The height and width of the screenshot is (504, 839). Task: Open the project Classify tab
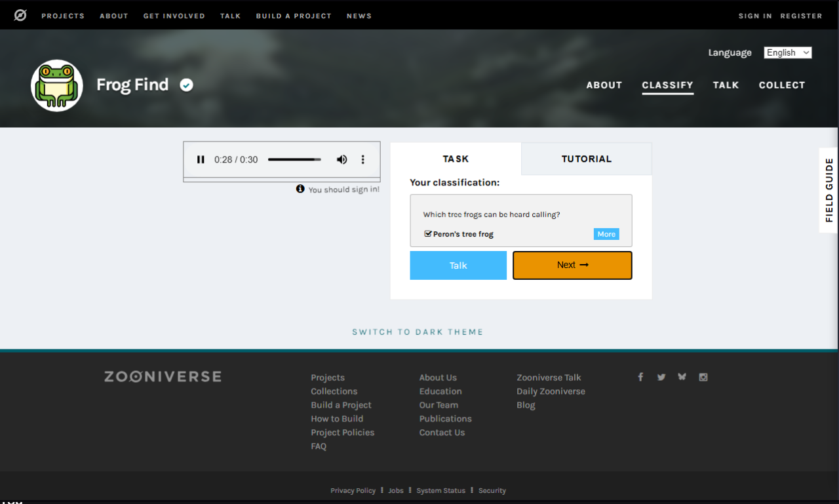667,85
